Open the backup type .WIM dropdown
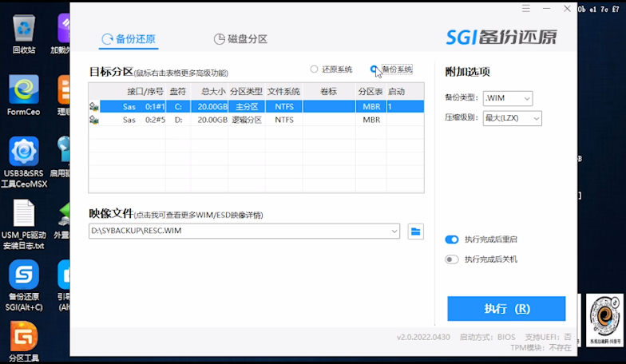Image resolution: width=626 pixels, height=364 pixels. (x=508, y=98)
